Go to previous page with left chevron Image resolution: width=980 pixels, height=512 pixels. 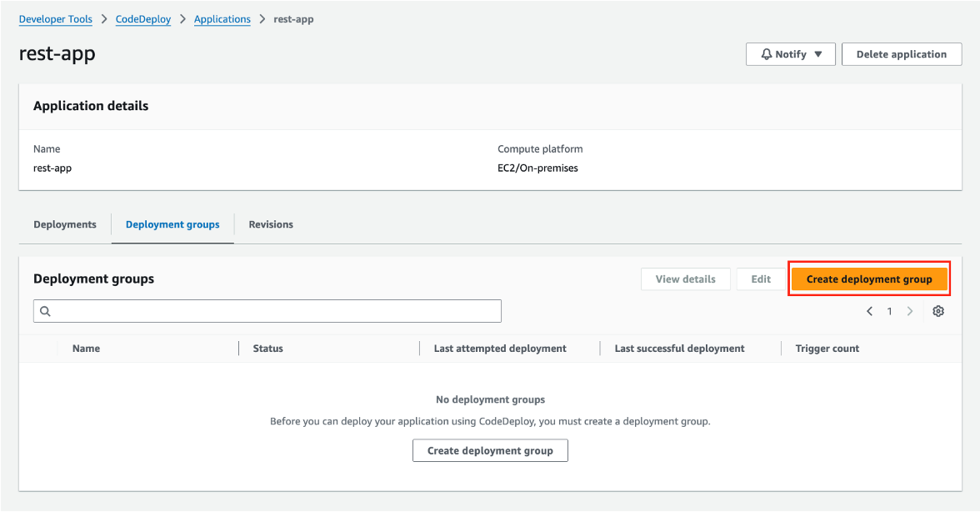(869, 311)
